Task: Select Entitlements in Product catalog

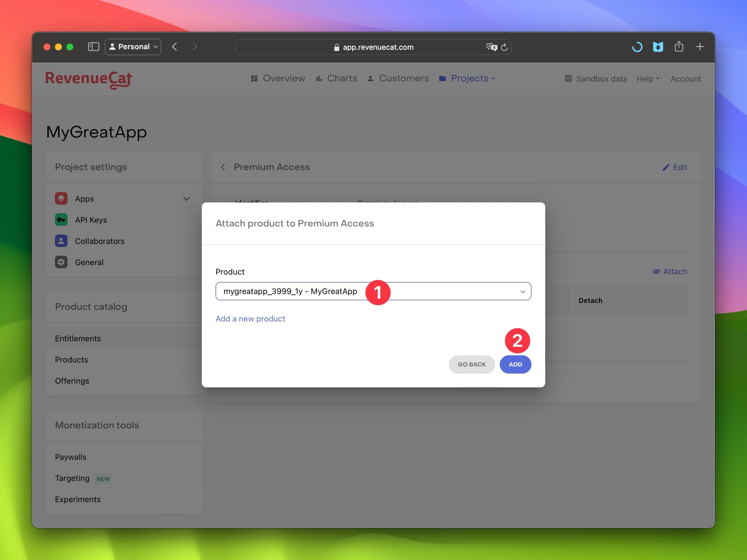Action: click(124, 338)
